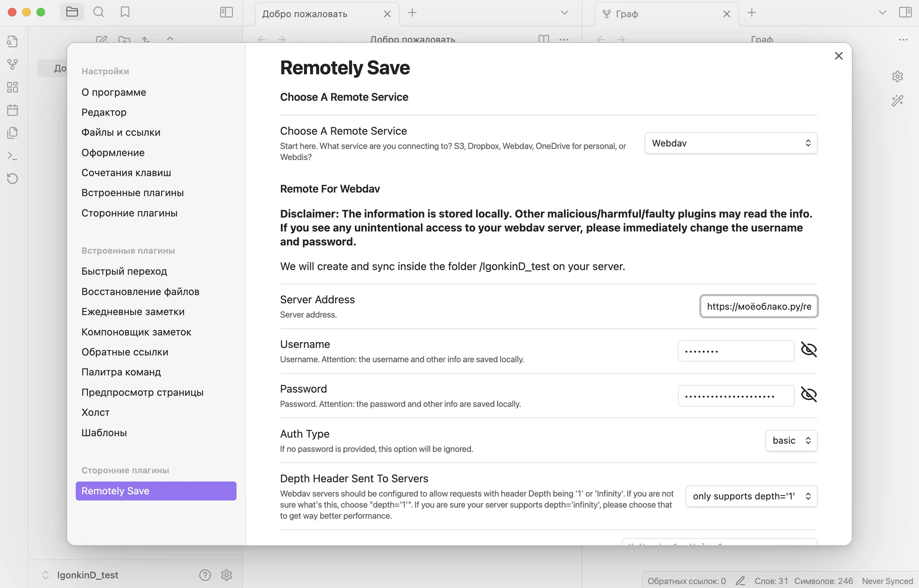The image size is (919, 588).
Task: Open the command palette terminal icon
Action: pos(13,156)
